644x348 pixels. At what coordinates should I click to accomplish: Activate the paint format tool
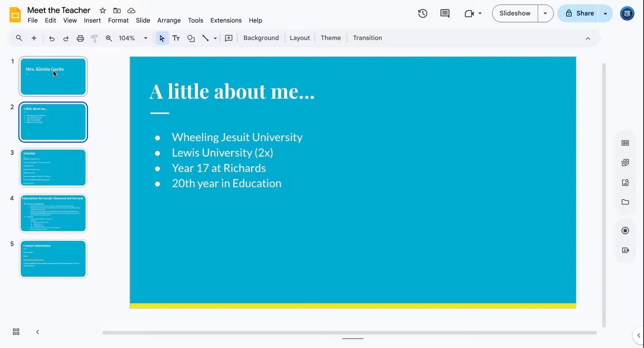[95, 38]
